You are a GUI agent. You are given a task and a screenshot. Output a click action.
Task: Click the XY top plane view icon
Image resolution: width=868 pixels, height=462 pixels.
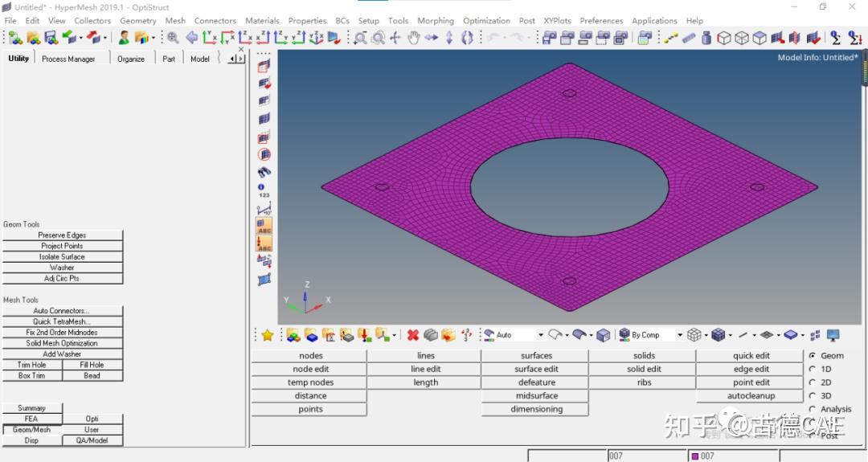(x=211, y=38)
